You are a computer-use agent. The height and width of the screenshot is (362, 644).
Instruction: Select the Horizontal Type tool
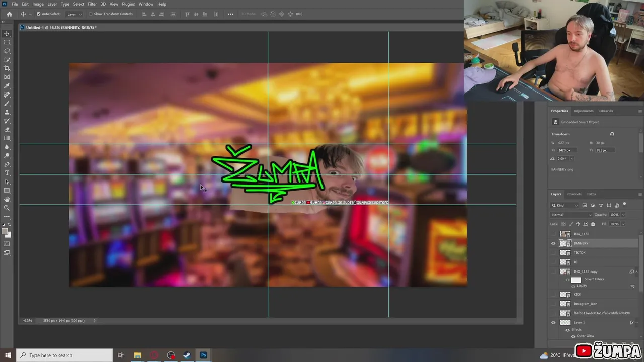pyautogui.click(x=7, y=173)
